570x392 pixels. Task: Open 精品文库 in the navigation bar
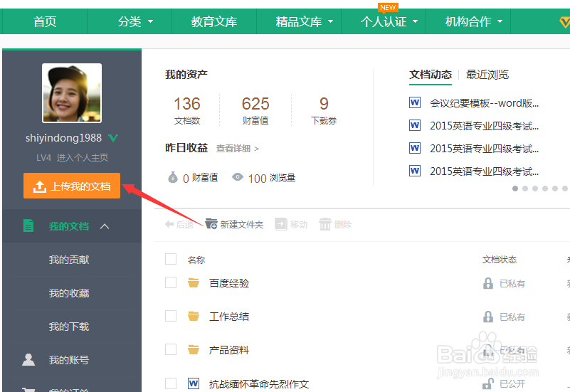pyautogui.click(x=299, y=21)
